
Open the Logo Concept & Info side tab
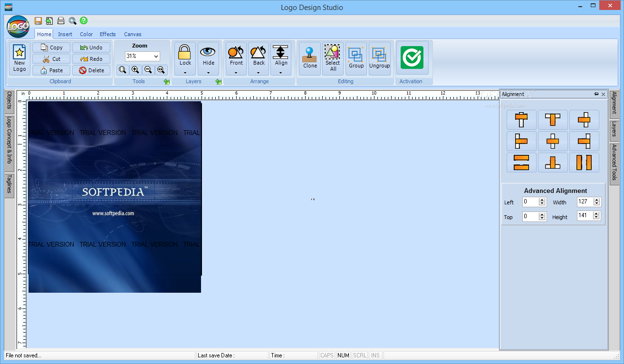(x=9, y=144)
